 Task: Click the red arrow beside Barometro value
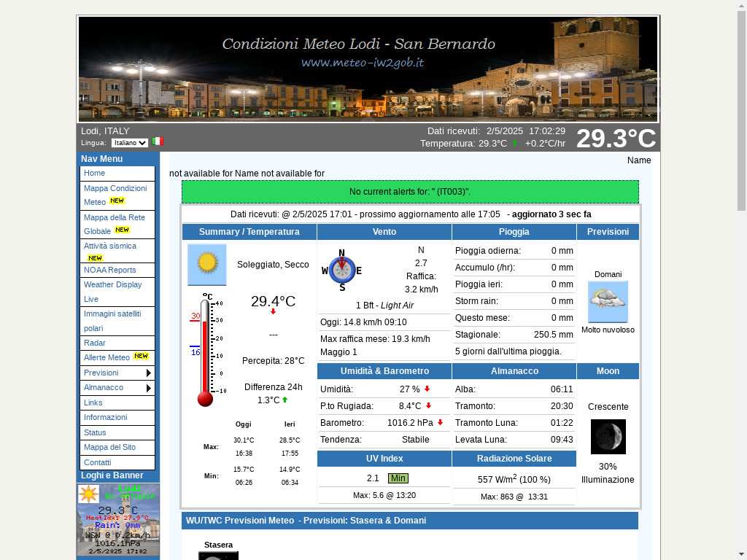click(440, 422)
